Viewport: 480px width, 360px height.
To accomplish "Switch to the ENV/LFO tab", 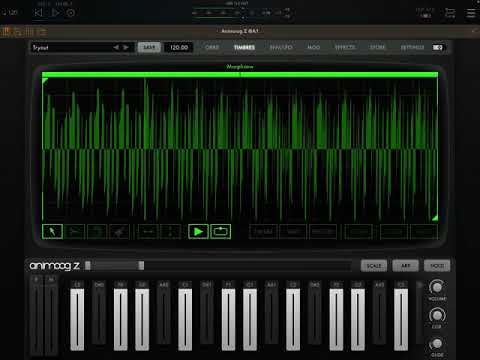I will tap(281, 47).
